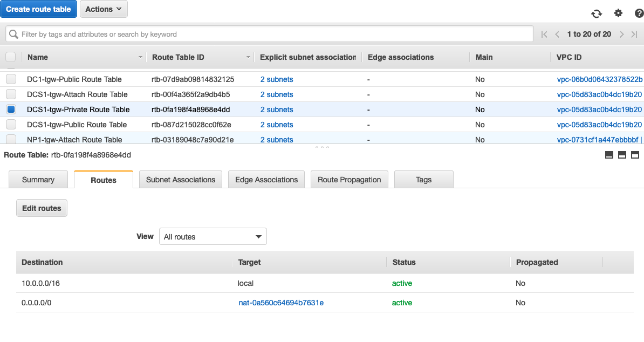Open the Name column sort dropdown arrow
The width and height of the screenshot is (644, 342).
141,57
